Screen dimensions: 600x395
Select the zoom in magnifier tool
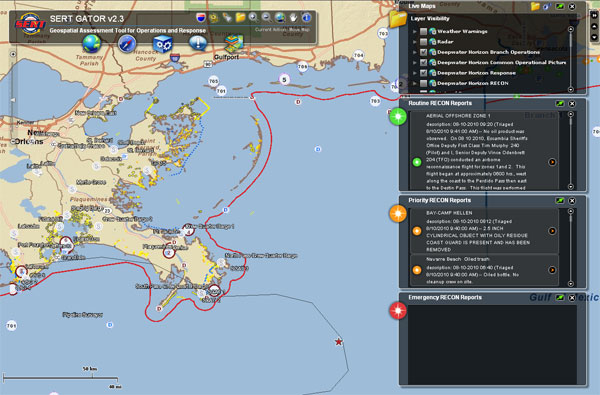coord(253,17)
